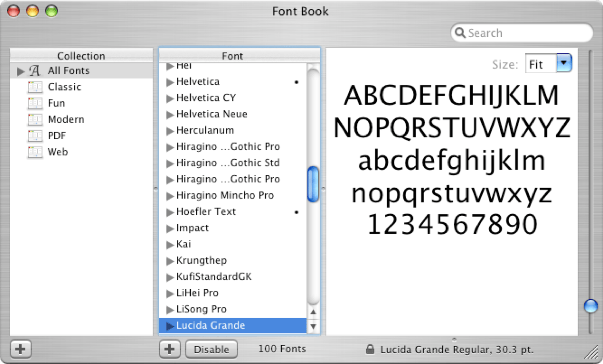603x364 pixels.
Task: Expand the All Fonts collection triangle
Action: tap(21, 71)
